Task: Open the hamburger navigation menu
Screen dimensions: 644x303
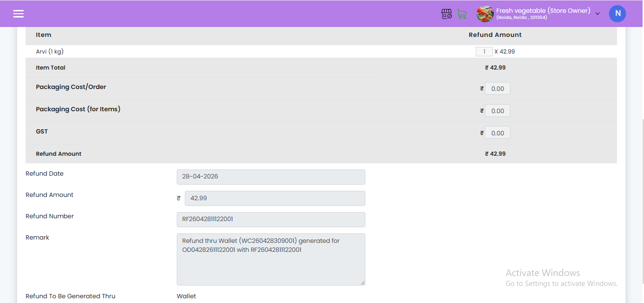Action: coord(18,14)
